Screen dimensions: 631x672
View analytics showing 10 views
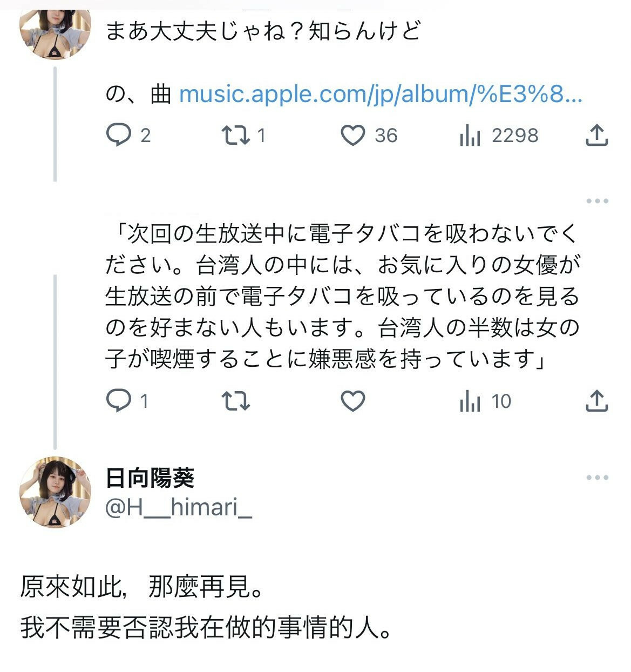(470, 401)
